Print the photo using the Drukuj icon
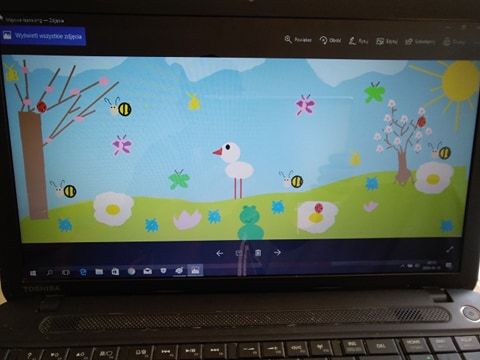The height and width of the screenshot is (360, 480). coord(447,42)
